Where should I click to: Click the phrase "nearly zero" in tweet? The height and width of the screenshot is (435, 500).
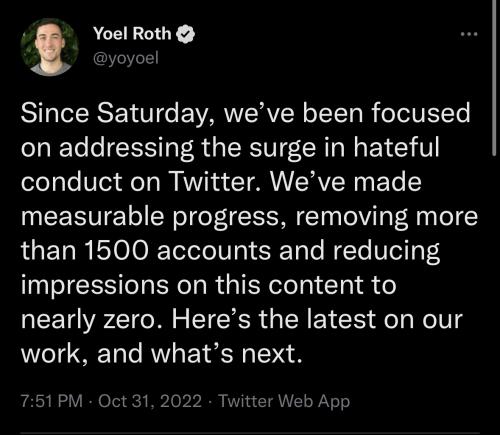pyautogui.click(x=93, y=320)
